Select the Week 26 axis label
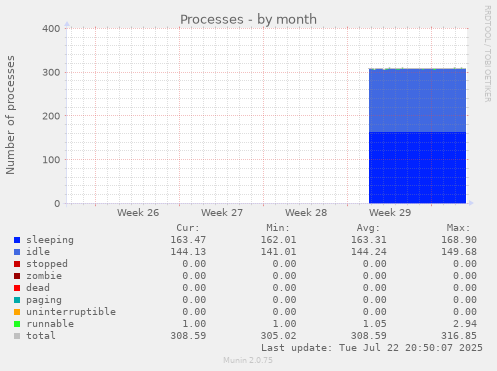Image resolution: width=497 pixels, height=371 pixels. pos(138,213)
